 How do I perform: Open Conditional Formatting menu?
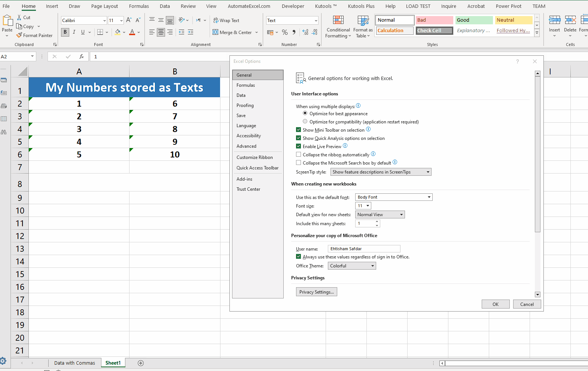[x=338, y=27]
